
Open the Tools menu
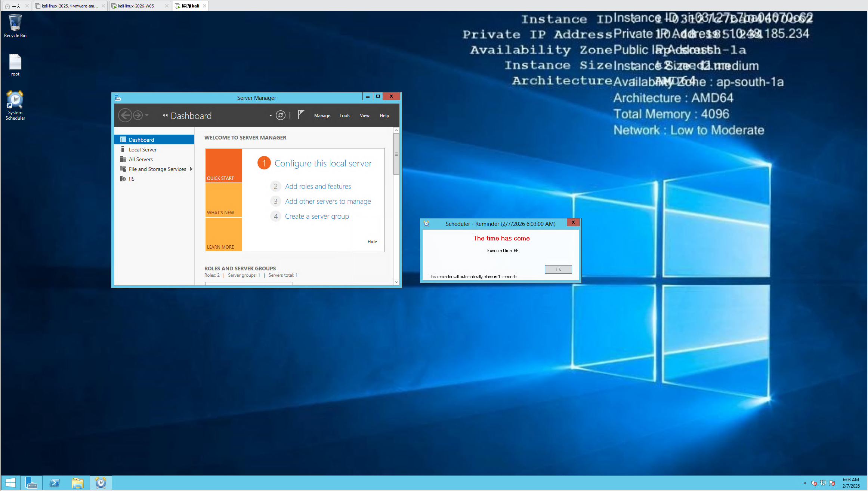pyautogui.click(x=345, y=116)
